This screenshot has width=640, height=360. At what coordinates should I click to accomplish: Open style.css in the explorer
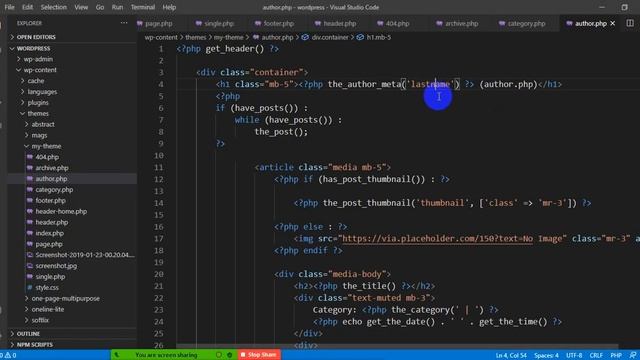coord(47,288)
